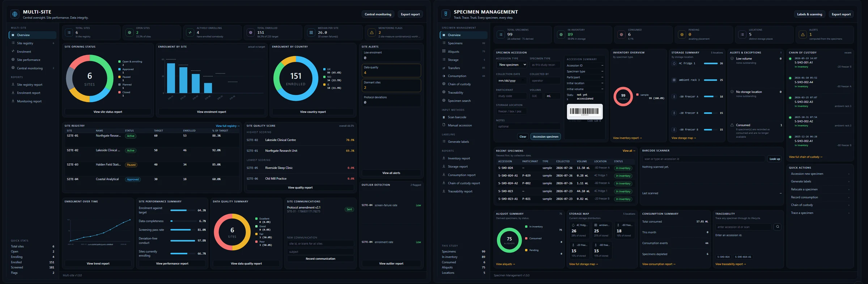Image resolution: width=868 pixels, height=284 pixels.
Task: Click the Accession specimen button
Action: [x=545, y=137]
